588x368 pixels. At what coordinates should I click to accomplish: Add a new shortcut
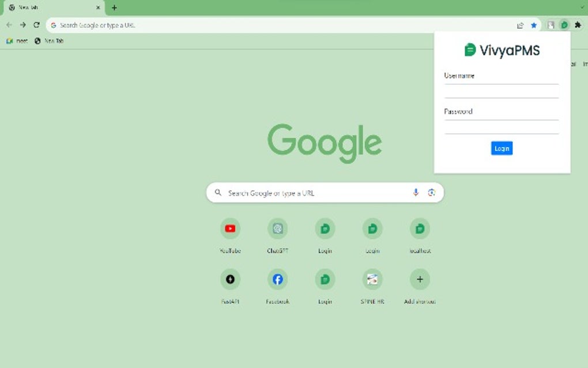(x=420, y=279)
